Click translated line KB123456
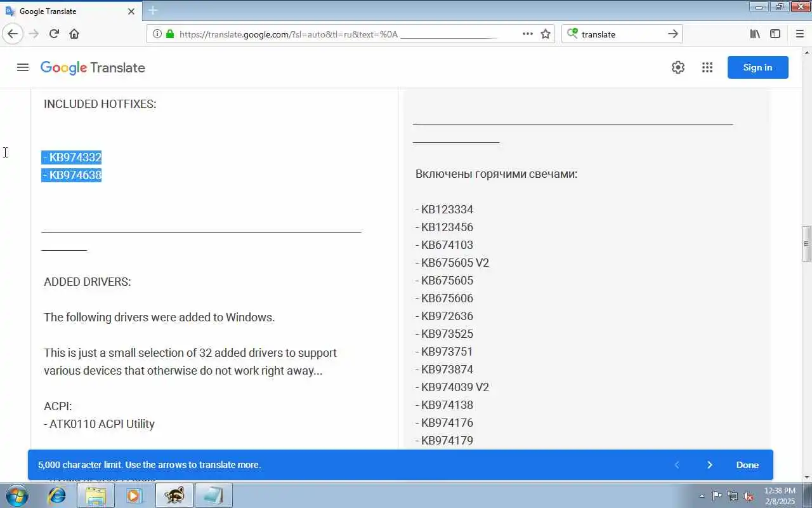The width and height of the screenshot is (812, 508). click(x=444, y=227)
